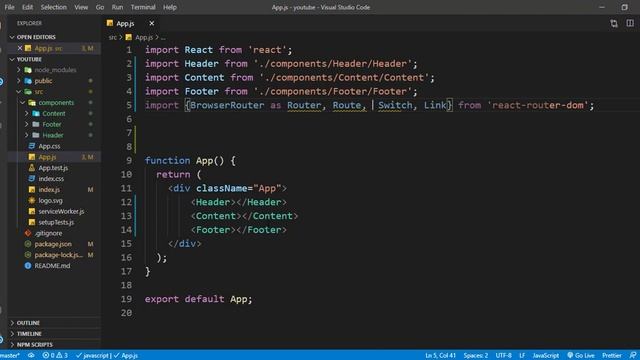
Task: Open package-lock.json file
Action: click(x=58, y=255)
